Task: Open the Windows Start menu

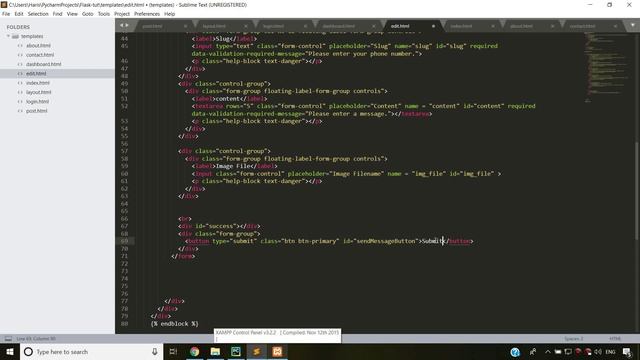Action: 10,351
